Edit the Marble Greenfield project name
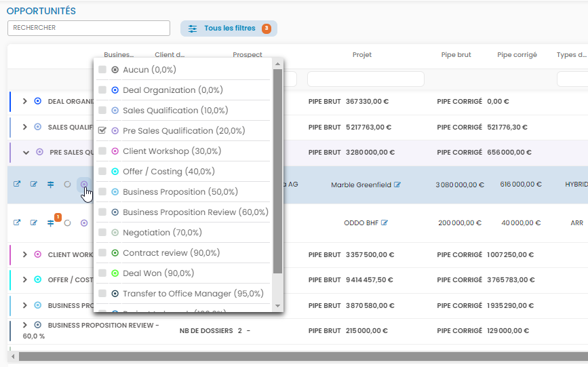Image resolution: width=588 pixels, height=367 pixels. click(397, 185)
